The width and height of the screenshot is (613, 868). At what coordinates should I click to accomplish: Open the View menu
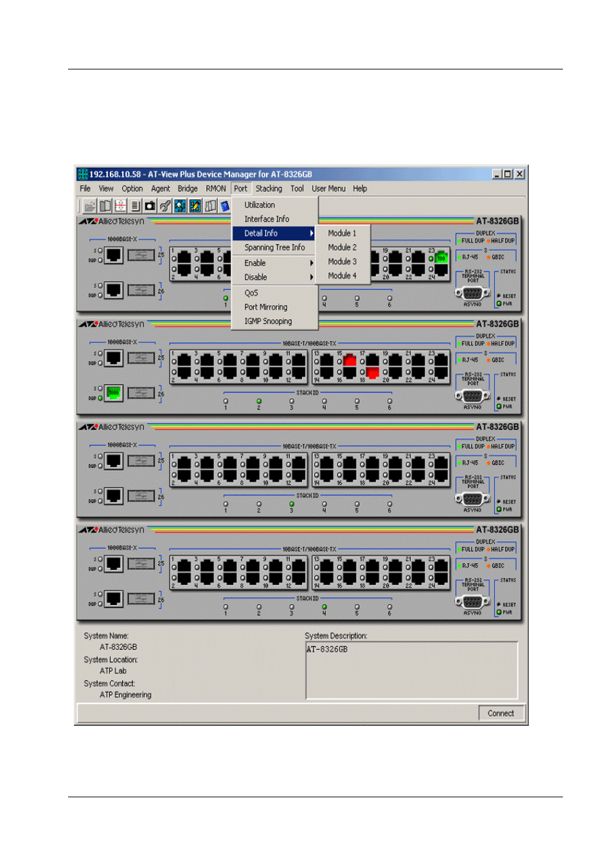click(x=106, y=188)
